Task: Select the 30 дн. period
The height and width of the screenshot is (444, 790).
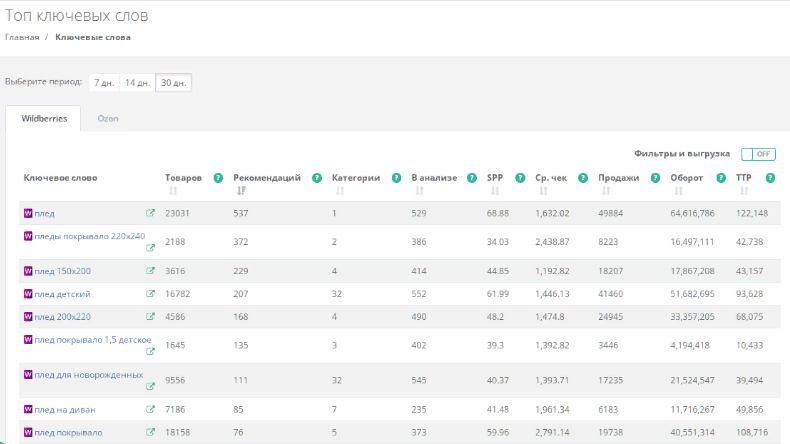Action: [173, 83]
